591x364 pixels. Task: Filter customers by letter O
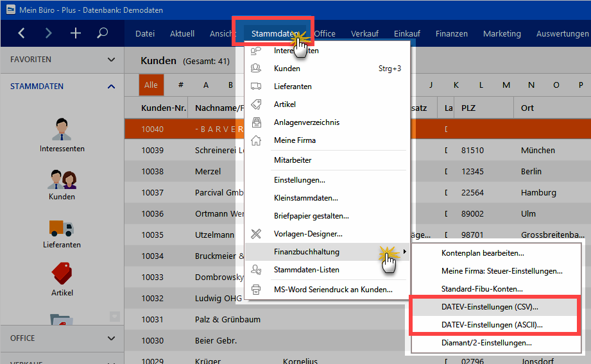tap(556, 85)
